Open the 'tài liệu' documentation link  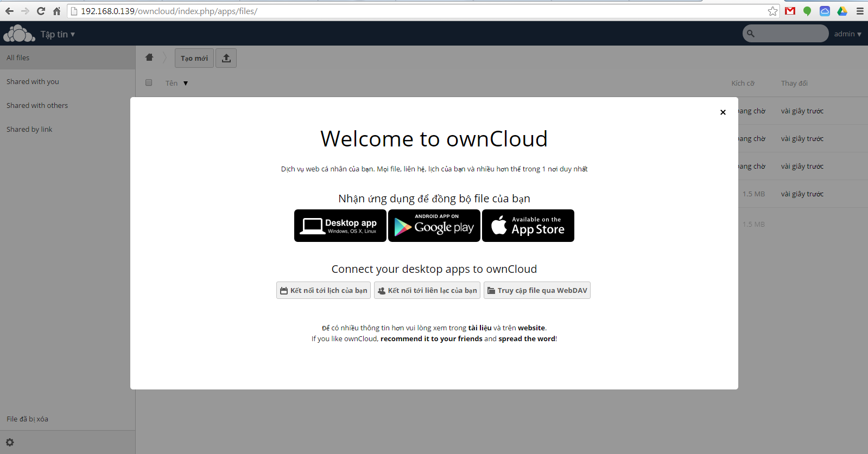click(480, 328)
